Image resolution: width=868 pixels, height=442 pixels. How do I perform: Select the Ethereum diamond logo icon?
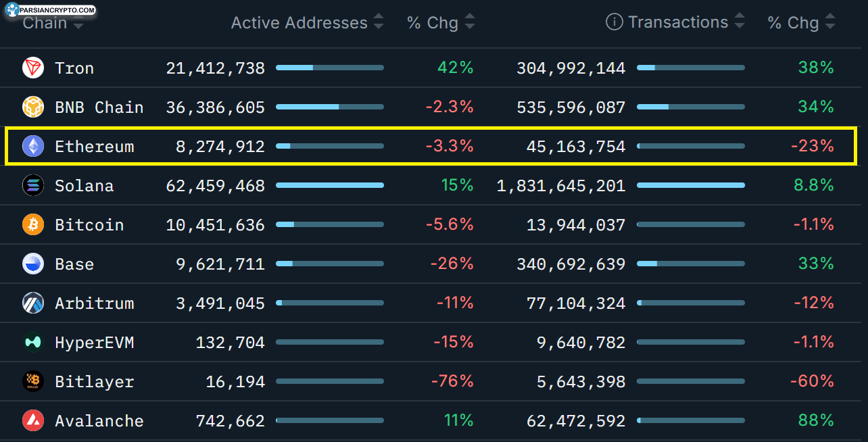pos(33,147)
